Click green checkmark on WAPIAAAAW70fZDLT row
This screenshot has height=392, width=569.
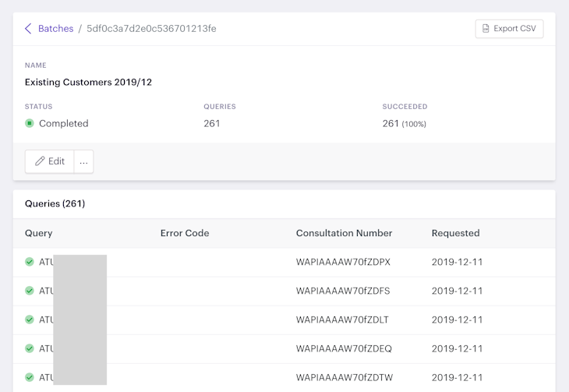pyautogui.click(x=30, y=320)
